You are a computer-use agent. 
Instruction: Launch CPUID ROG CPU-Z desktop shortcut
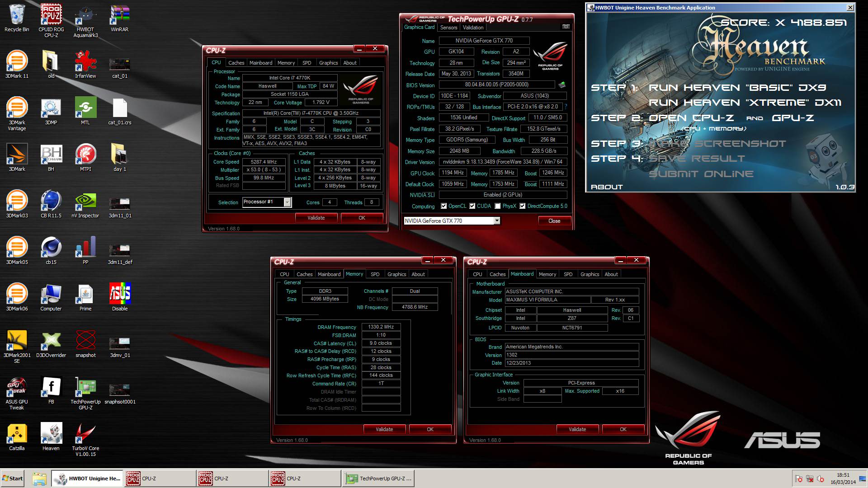(x=51, y=20)
